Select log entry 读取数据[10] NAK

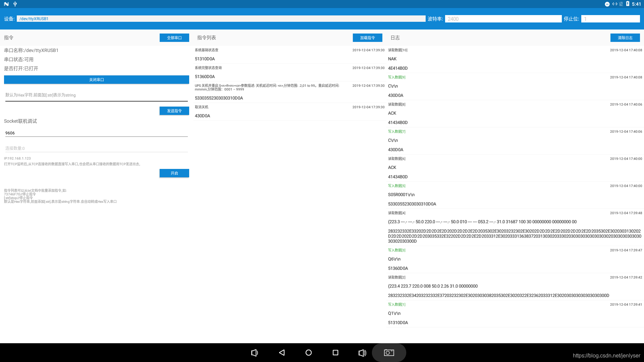click(515, 59)
